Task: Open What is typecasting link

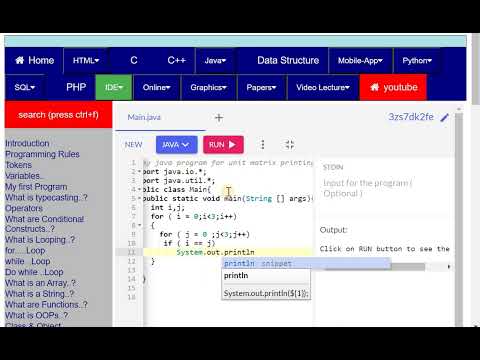Action: 46,197
